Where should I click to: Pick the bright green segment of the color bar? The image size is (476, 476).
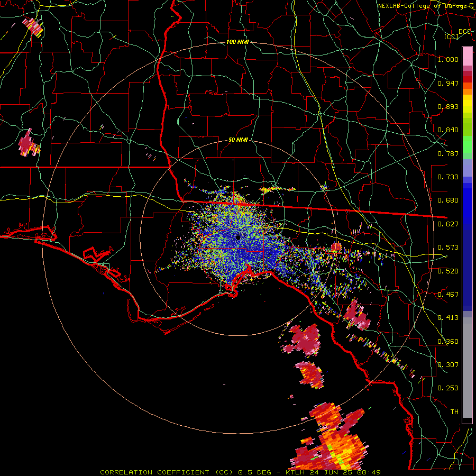coord(467,144)
